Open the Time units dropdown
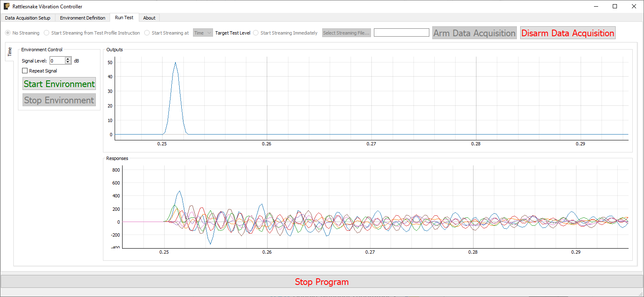The height and width of the screenshot is (297, 644). pyautogui.click(x=203, y=32)
